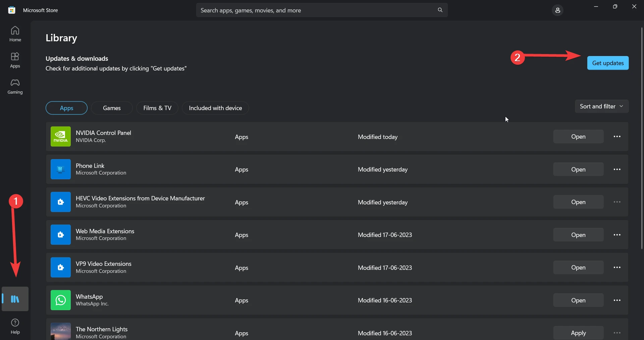Go to Home in the sidebar
This screenshot has width=644, height=340.
15,34
